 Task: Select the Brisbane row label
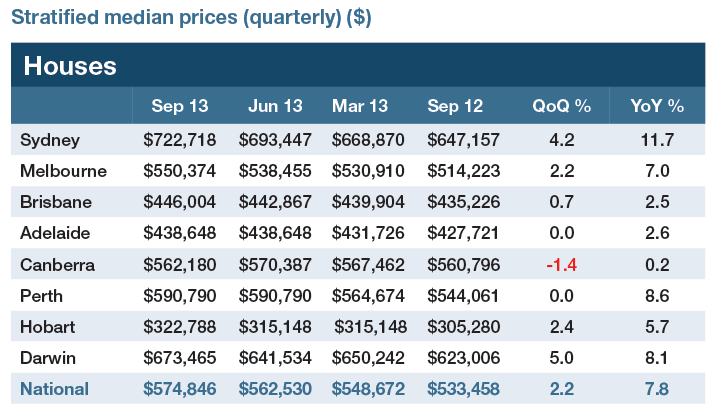(56, 202)
